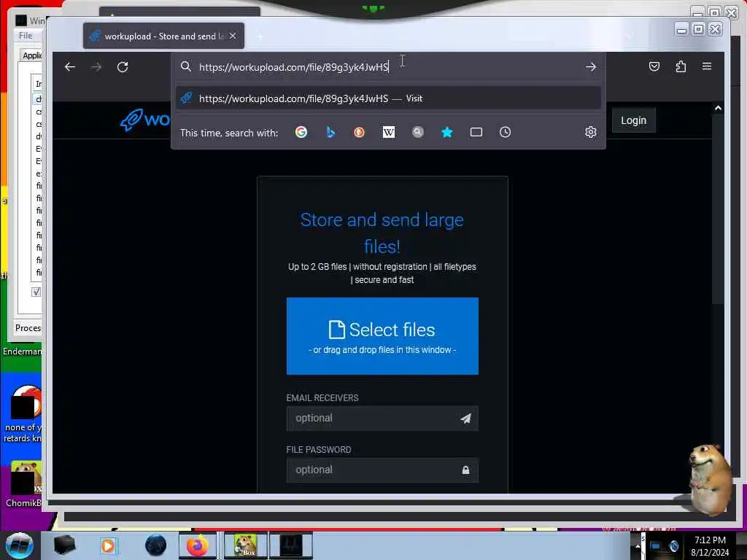747x560 pixels.
Task: Search history using the clock icon
Action: [x=505, y=133]
